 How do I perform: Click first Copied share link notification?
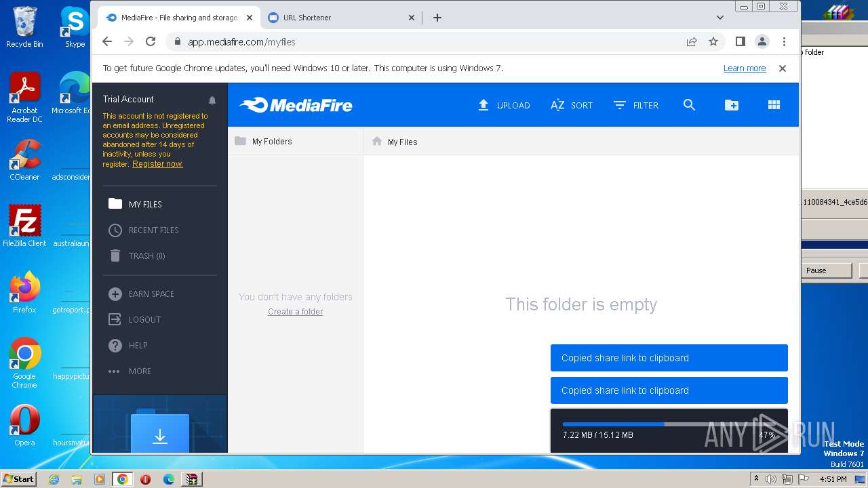coord(669,358)
